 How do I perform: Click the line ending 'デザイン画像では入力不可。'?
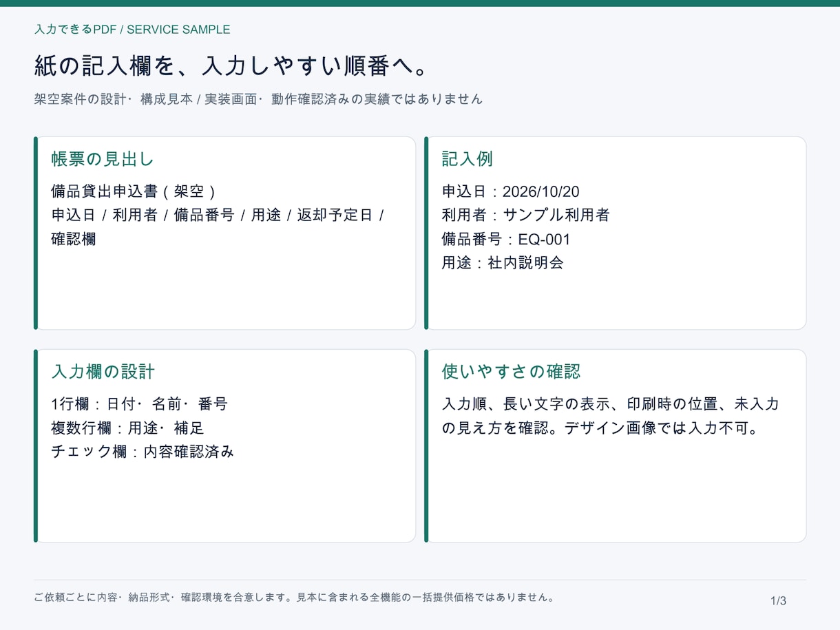click(x=600, y=428)
